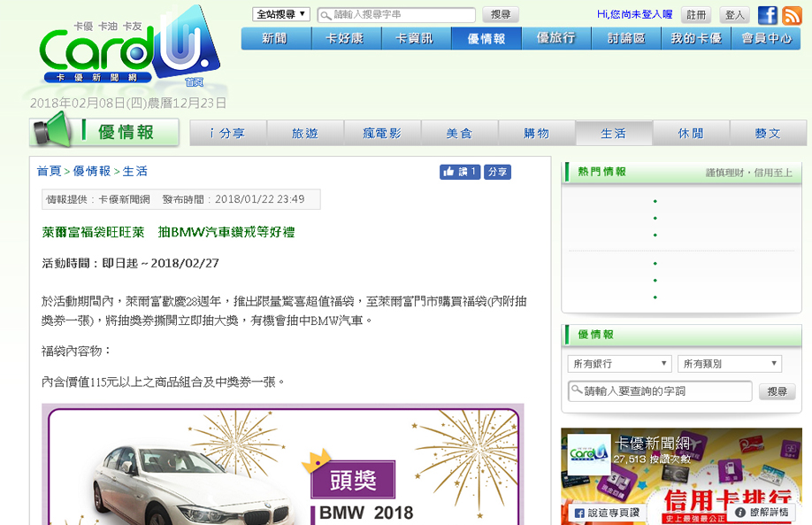Image resolution: width=812 pixels, height=525 pixels.
Task: Click the Facebook 分享 button
Action: coord(498,172)
